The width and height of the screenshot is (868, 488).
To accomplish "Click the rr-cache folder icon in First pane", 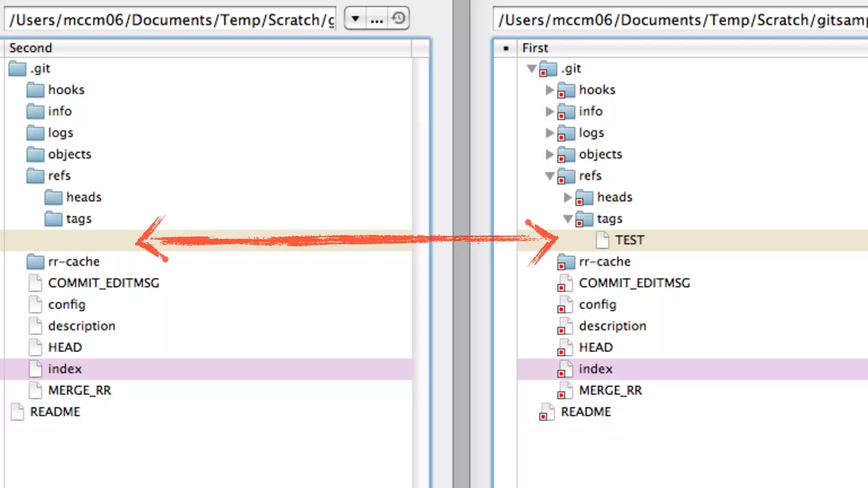I will click(x=566, y=262).
